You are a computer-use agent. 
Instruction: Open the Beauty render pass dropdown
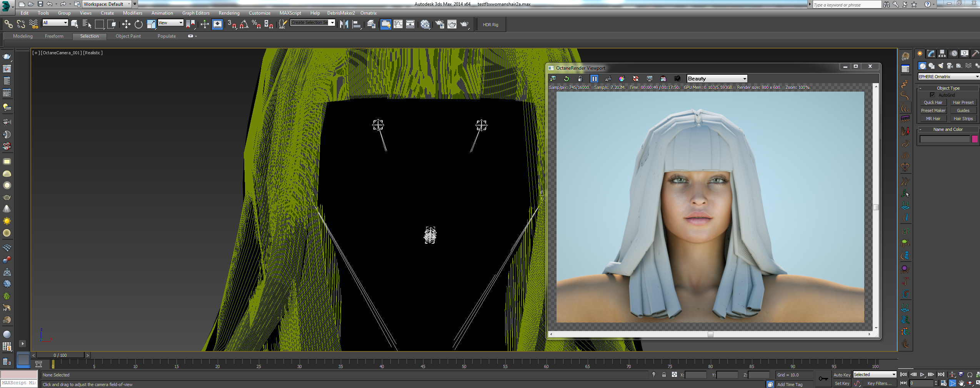tap(717, 79)
